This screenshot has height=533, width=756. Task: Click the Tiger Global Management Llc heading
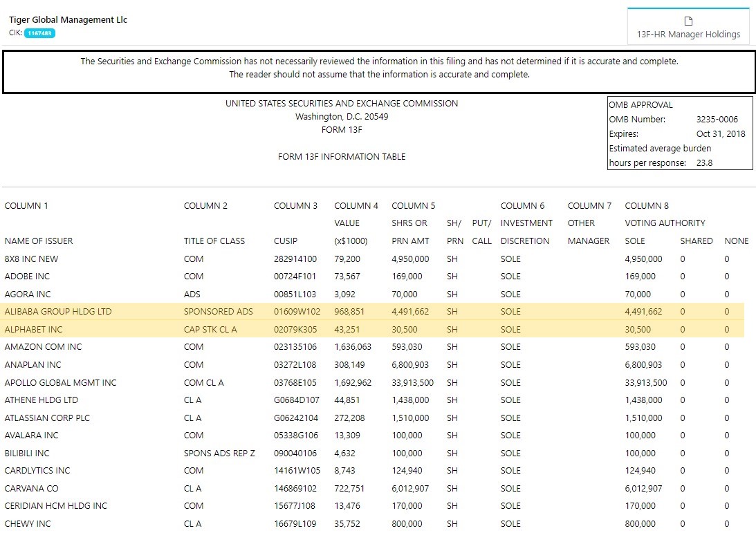coord(68,19)
